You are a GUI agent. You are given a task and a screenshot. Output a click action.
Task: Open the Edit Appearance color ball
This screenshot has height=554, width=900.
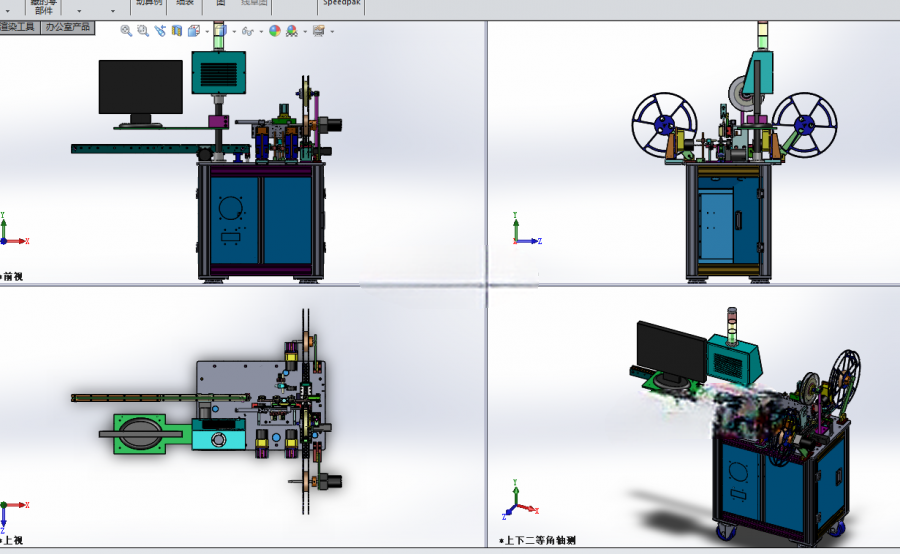pyautogui.click(x=275, y=31)
